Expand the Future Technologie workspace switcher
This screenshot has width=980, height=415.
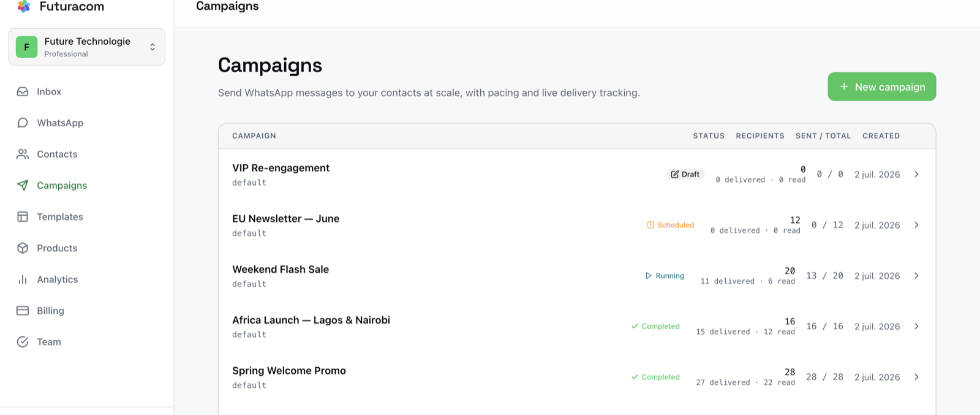tap(87, 47)
